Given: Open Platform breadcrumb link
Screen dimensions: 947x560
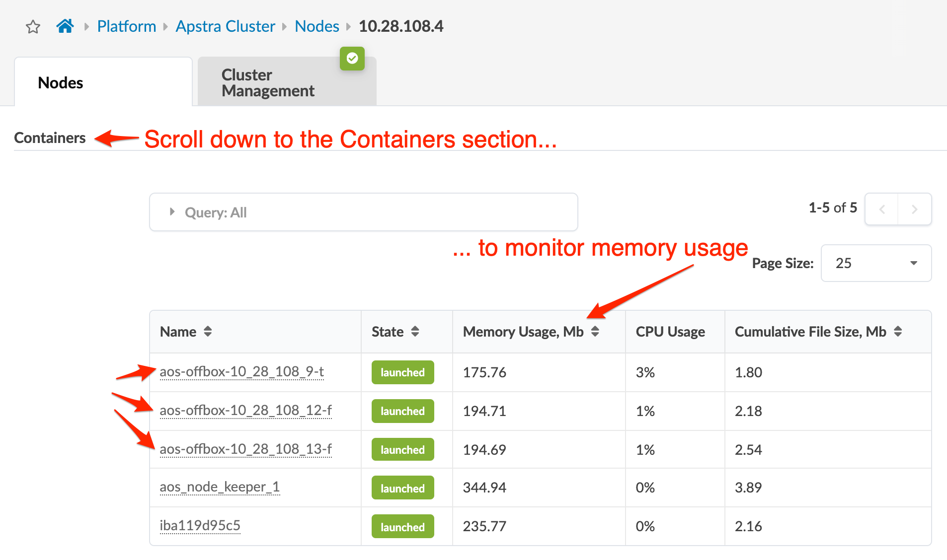Looking at the screenshot, I should (127, 26).
